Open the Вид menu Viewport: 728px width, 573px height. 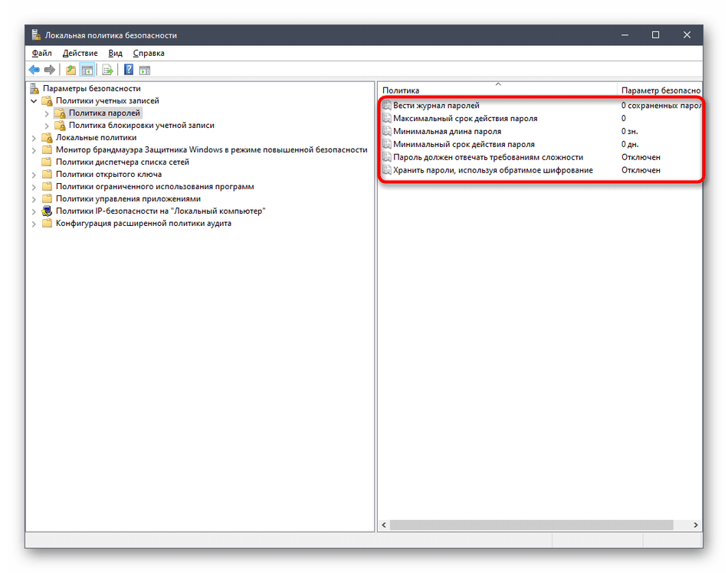(115, 53)
